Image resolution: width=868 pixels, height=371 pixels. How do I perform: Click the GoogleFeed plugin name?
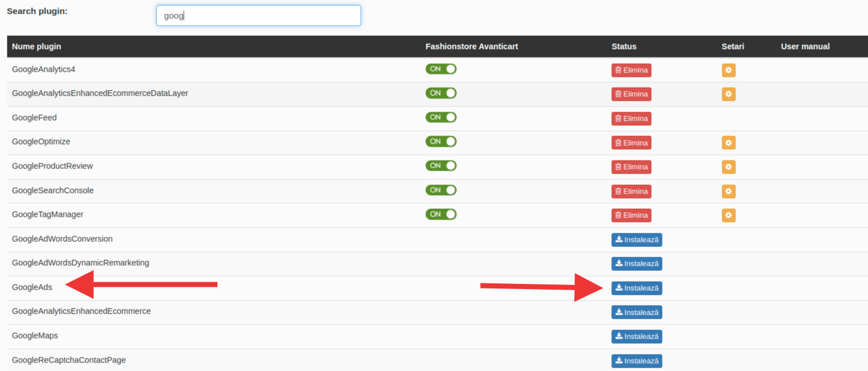click(34, 118)
